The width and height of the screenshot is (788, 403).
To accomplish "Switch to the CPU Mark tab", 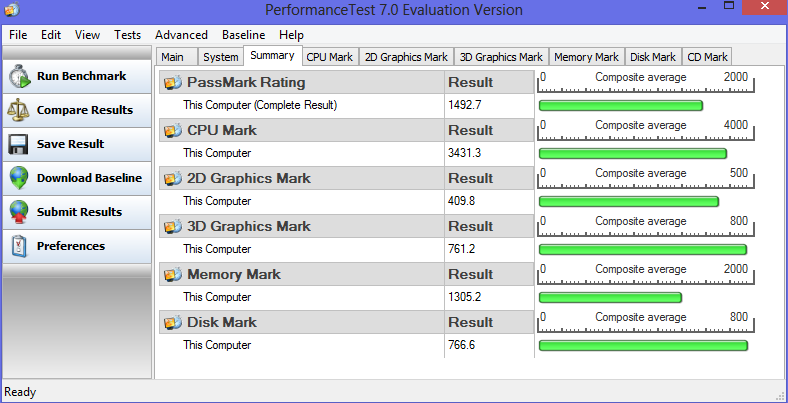I will 330,57.
